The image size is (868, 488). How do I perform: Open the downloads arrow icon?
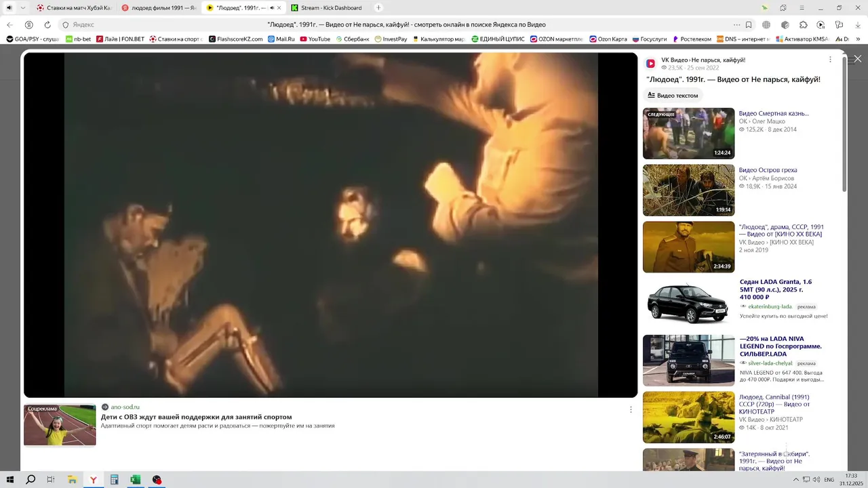[858, 25]
